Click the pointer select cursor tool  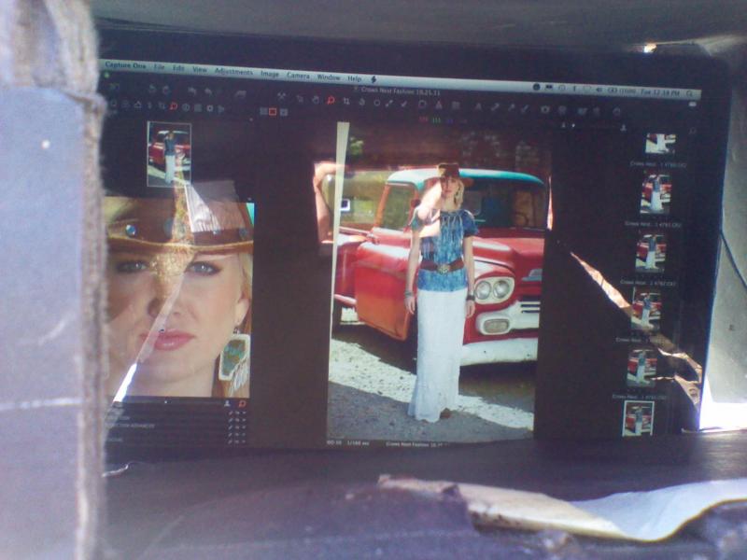pos(299,98)
